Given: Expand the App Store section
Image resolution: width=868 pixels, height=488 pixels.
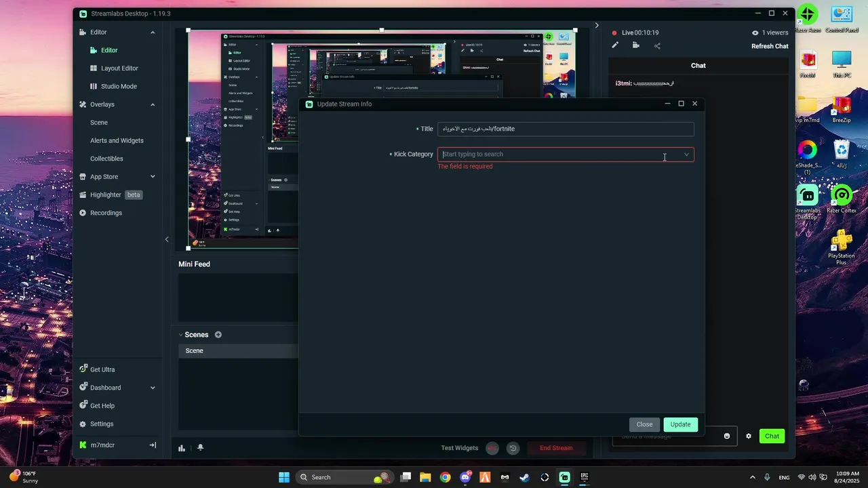Looking at the screenshot, I should [153, 177].
